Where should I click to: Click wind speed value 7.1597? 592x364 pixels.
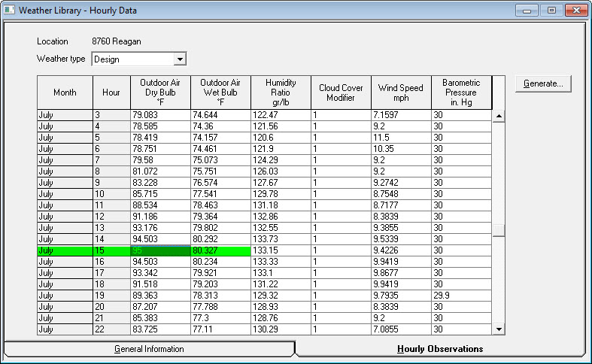[401, 115]
